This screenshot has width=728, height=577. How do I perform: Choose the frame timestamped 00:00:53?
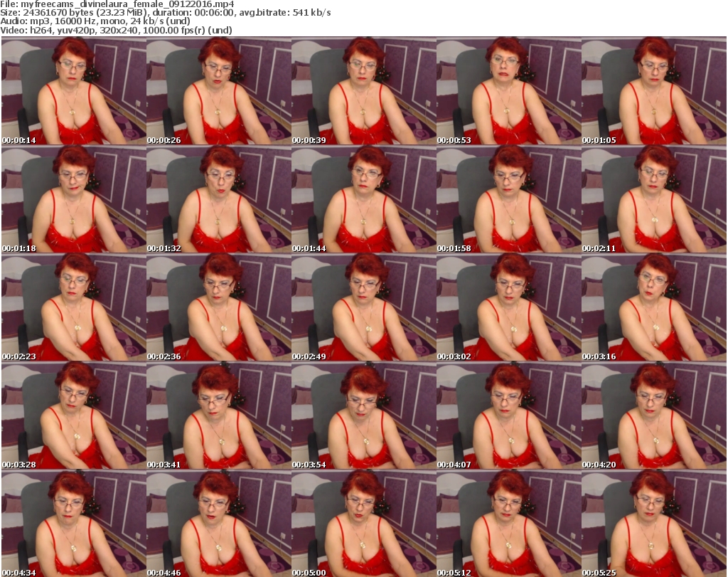pyautogui.click(x=508, y=90)
